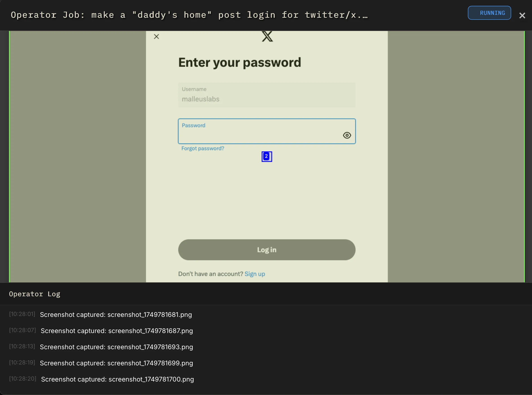Open the Forgot password? link
The image size is (532, 395).
click(203, 149)
